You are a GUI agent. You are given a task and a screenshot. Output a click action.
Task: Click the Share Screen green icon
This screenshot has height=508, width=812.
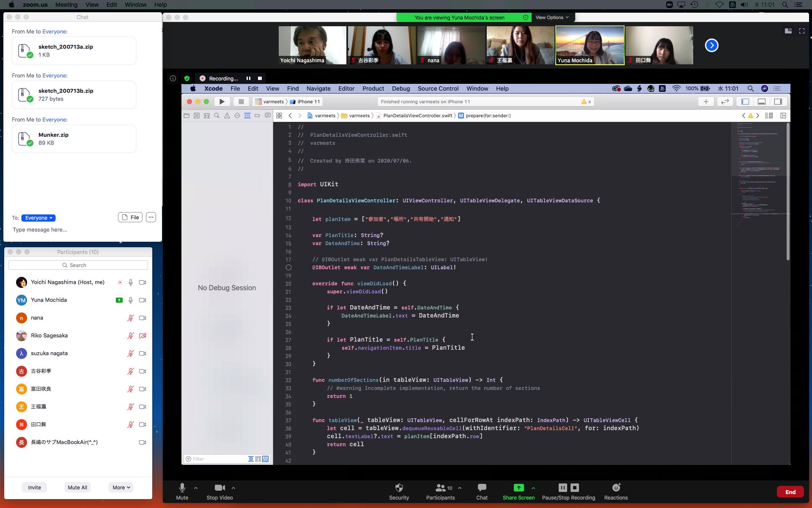(x=518, y=488)
